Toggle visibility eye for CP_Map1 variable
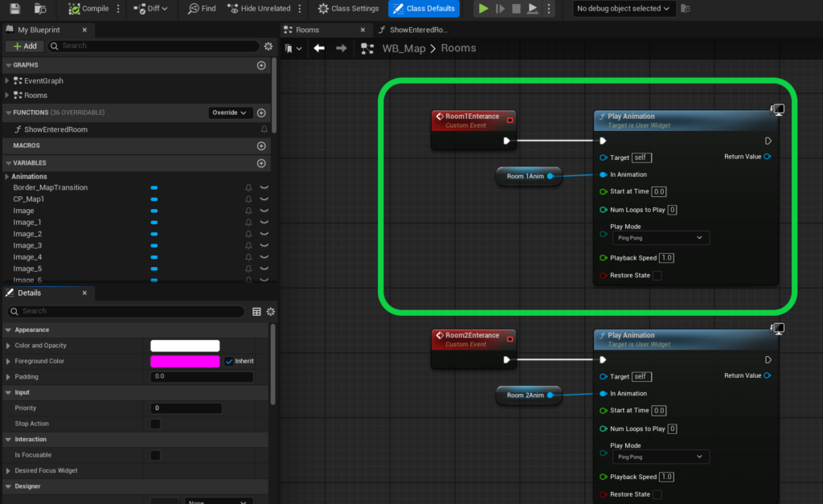Image resolution: width=823 pixels, height=504 pixels. tap(264, 199)
